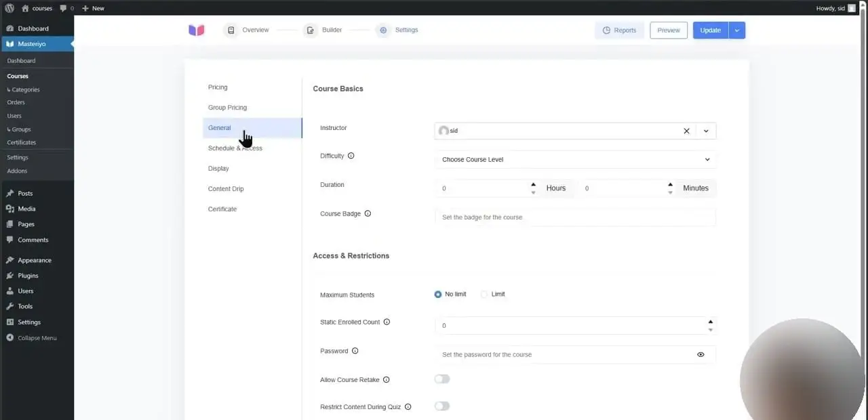Click the Restrict Content During Quiz info icon

pos(408,407)
